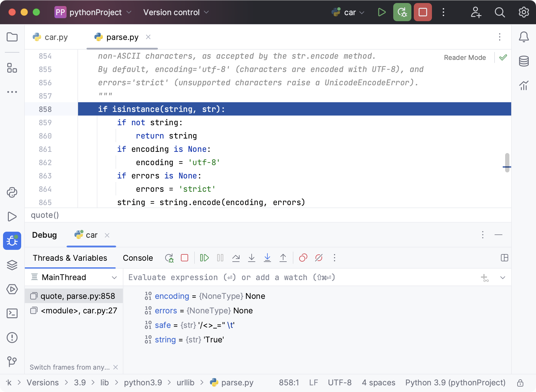Expand the MainThread thread selector

114,277
